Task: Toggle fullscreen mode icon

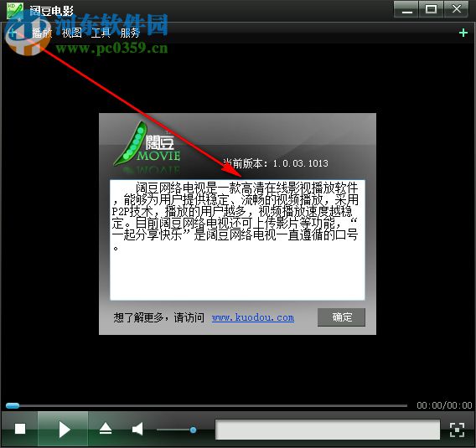Action: (x=458, y=430)
